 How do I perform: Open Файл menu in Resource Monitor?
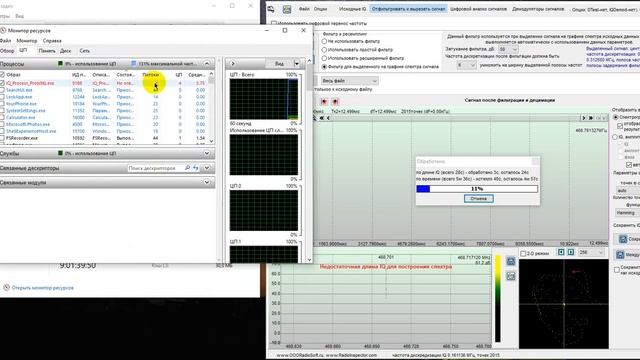(x=5, y=41)
